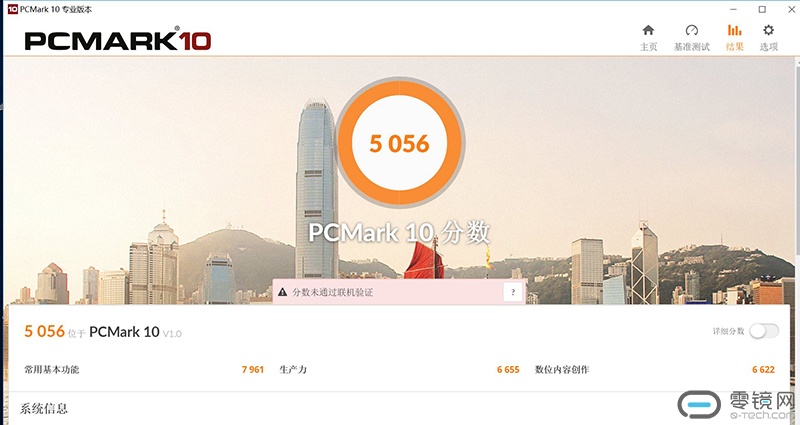Click the 生产力 score row
Screen dimensions: 800x425
tap(399, 369)
